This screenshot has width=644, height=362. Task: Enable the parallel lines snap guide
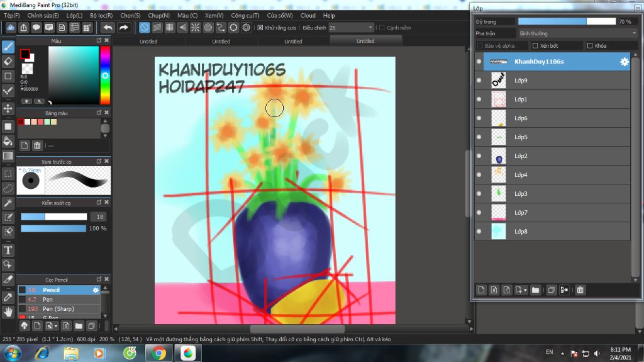click(x=157, y=28)
